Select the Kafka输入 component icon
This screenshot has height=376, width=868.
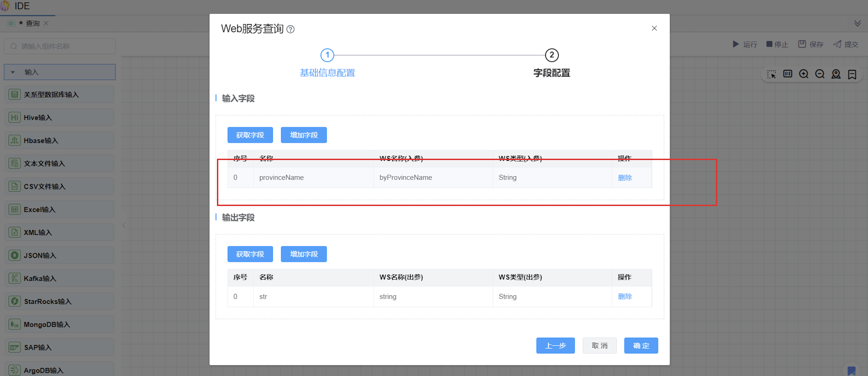[14, 278]
